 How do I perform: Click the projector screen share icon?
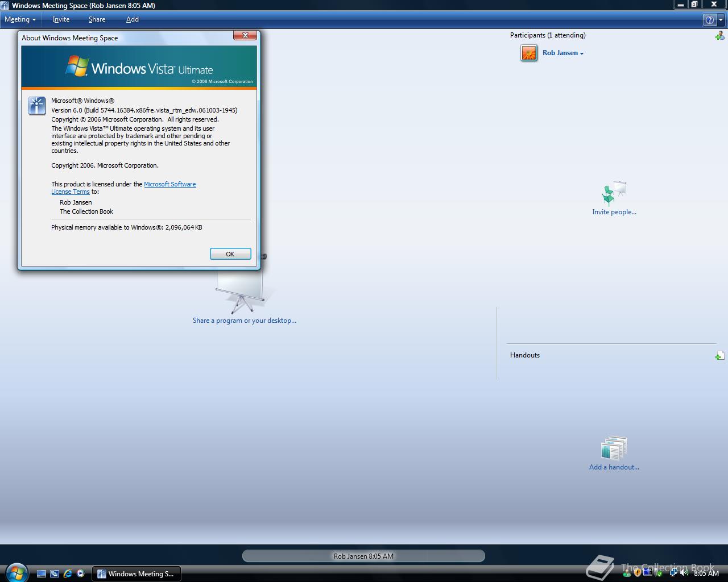tap(242, 291)
